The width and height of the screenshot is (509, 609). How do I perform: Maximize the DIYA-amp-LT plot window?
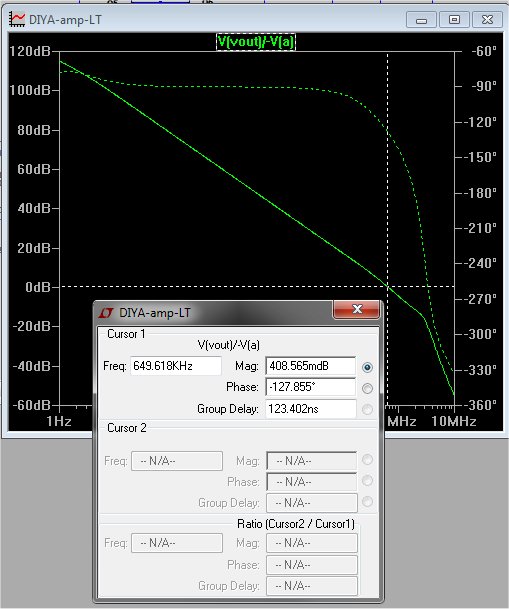pos(454,20)
